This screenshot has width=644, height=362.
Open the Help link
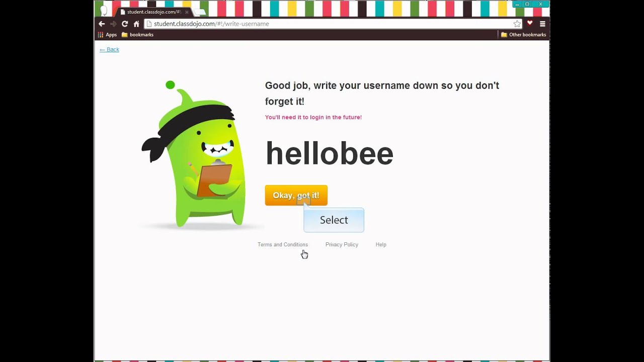[x=381, y=244]
